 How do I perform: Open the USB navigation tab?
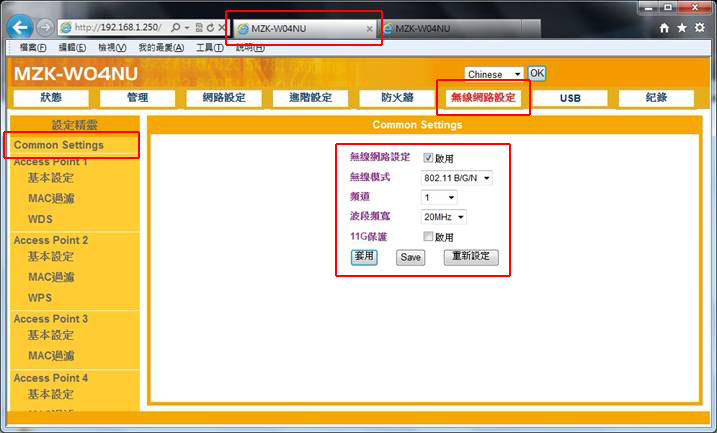(x=570, y=98)
